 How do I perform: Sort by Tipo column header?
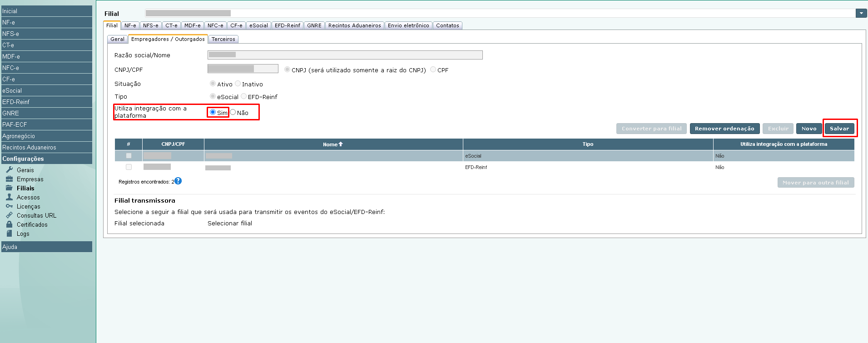point(588,144)
